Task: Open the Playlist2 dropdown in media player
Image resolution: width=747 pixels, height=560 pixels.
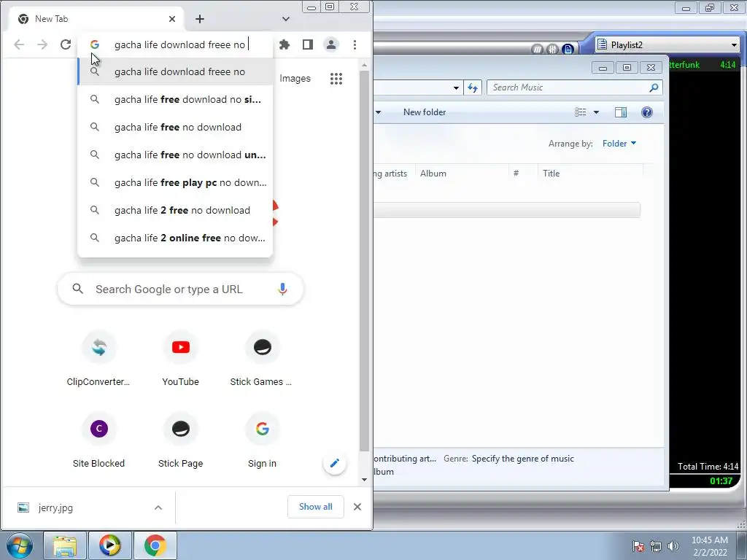Action: click(x=734, y=44)
